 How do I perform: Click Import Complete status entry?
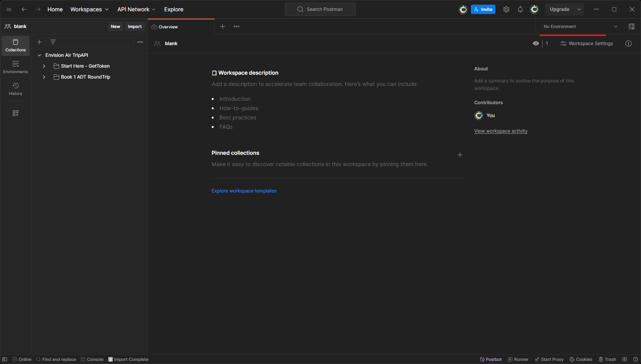pyautogui.click(x=128, y=359)
